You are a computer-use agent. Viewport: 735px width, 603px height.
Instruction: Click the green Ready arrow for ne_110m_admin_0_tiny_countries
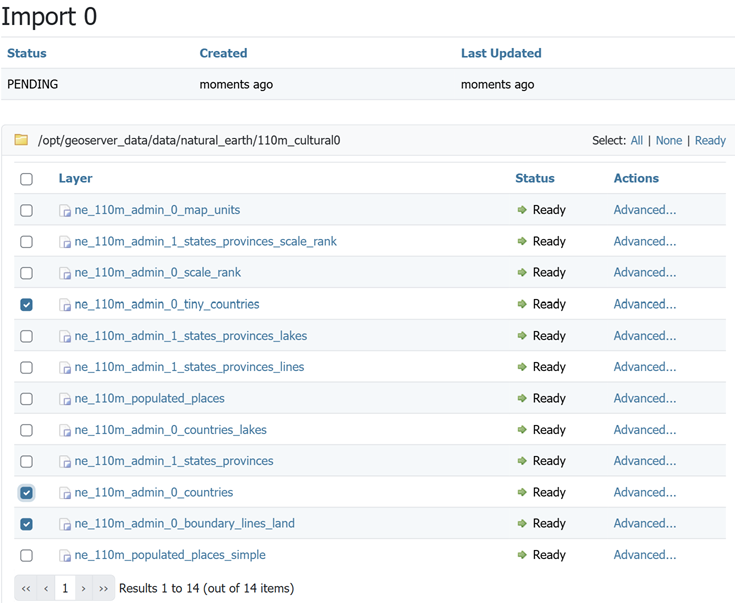click(x=522, y=304)
